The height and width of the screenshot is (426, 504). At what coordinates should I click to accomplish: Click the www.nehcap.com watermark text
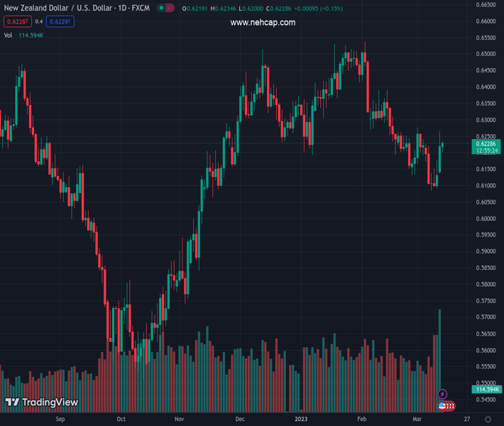pos(263,23)
